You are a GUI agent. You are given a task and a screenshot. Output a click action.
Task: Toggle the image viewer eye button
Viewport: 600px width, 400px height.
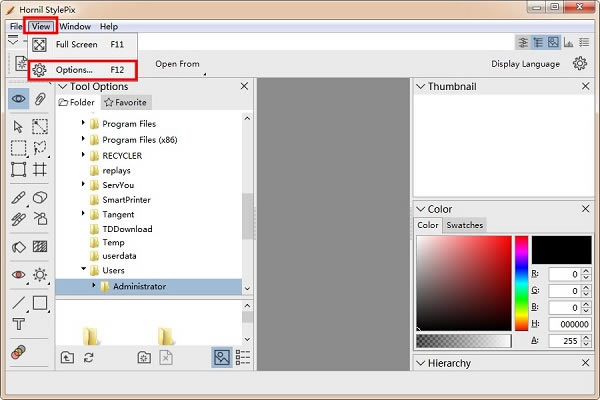pos(18,98)
